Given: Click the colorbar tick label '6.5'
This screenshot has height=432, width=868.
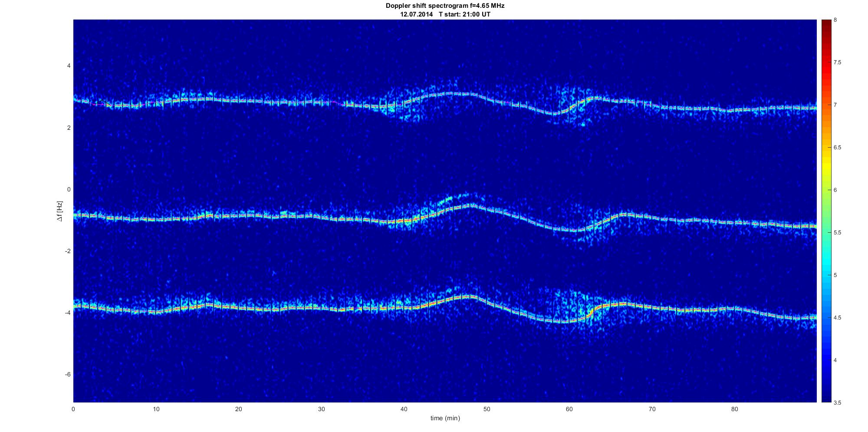Looking at the screenshot, I should point(837,148).
